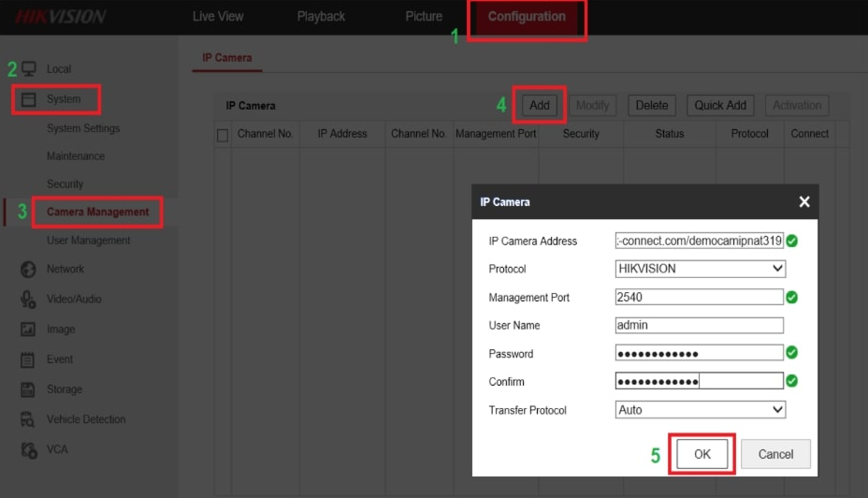Click the Video/Audio microphone icon
Viewport: 868px width, 498px height.
(29, 300)
